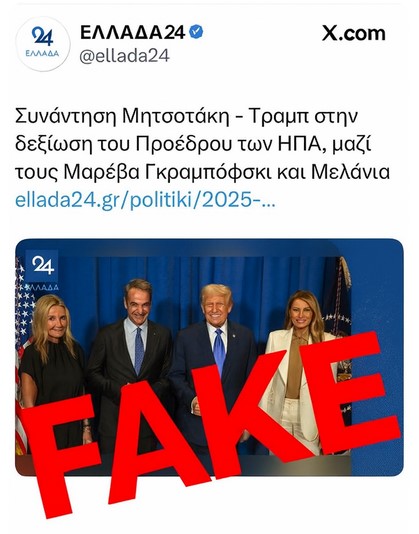
Task: Click the tweet's first line mentioning Μητσοτάκη
Action: pos(186,116)
